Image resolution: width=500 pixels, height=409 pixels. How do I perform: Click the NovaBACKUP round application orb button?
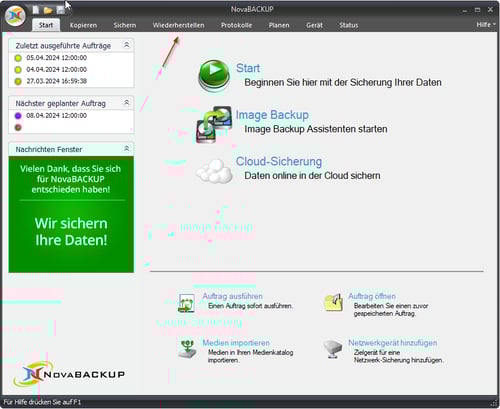pos(15,16)
